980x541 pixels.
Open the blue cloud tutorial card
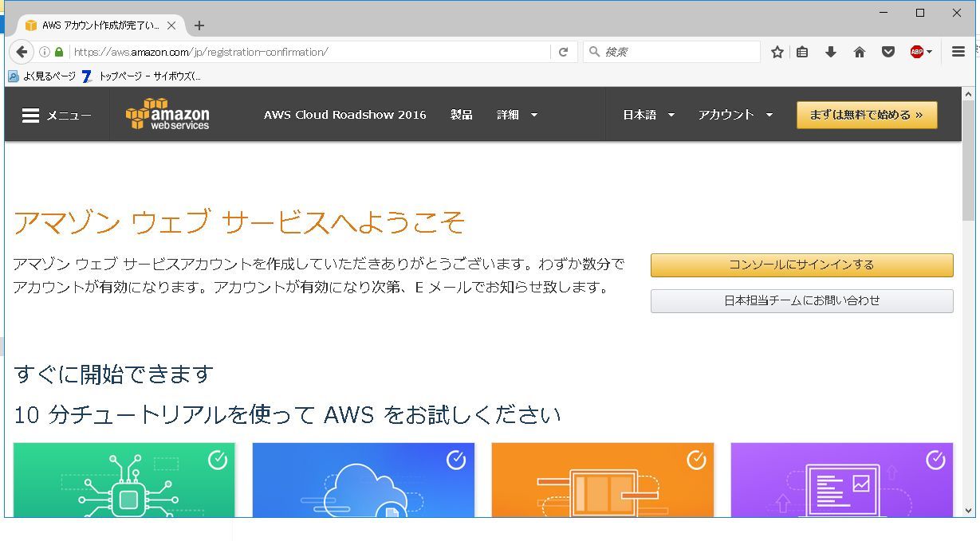[364, 480]
